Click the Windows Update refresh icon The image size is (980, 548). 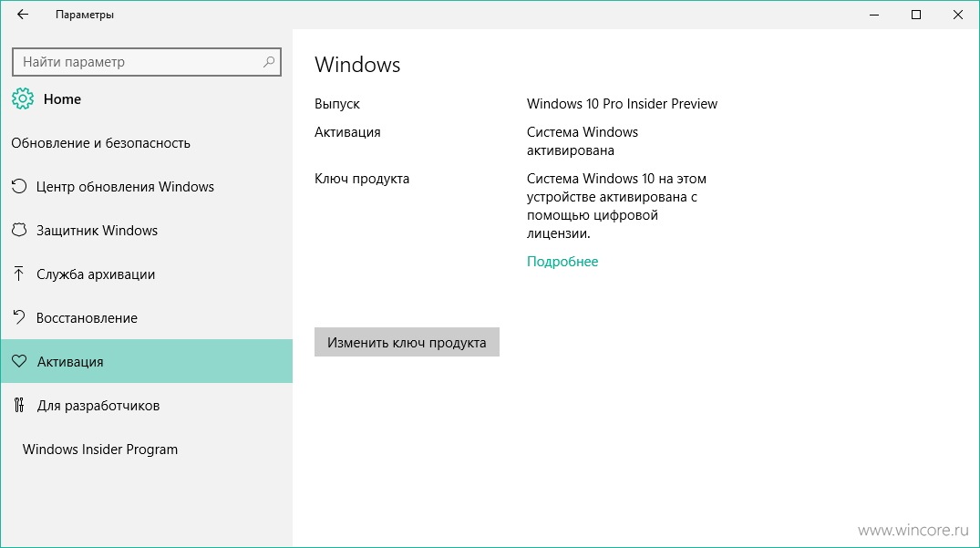pyautogui.click(x=19, y=186)
